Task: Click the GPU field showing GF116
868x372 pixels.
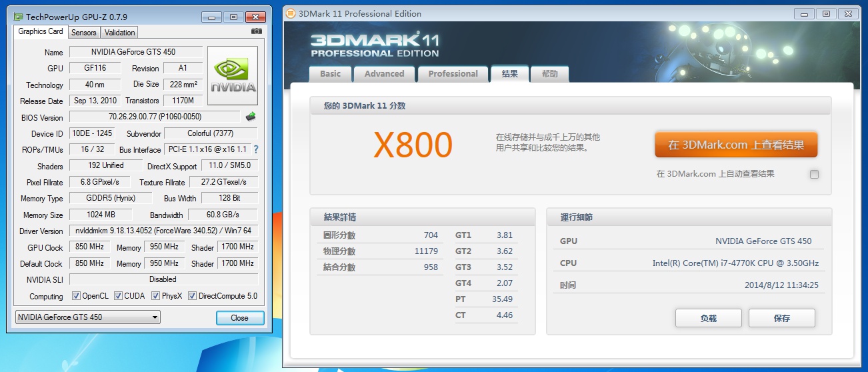Action: click(95, 68)
